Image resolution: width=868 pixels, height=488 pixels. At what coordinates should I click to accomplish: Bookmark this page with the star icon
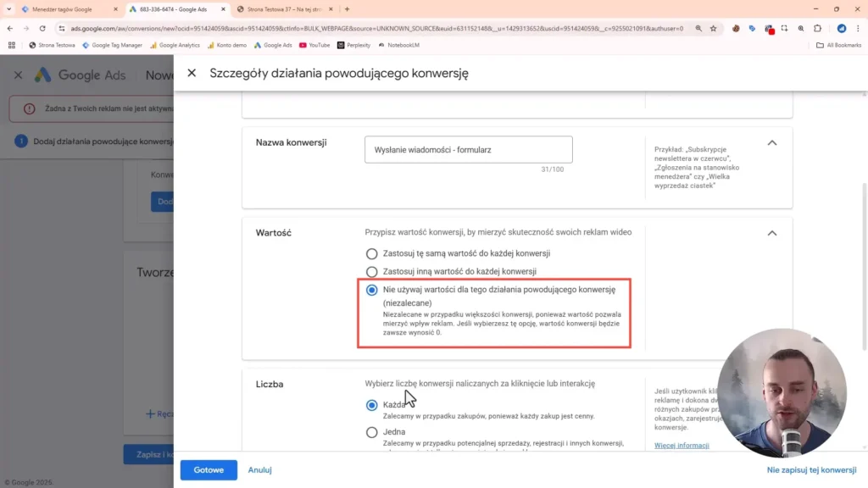point(714,28)
